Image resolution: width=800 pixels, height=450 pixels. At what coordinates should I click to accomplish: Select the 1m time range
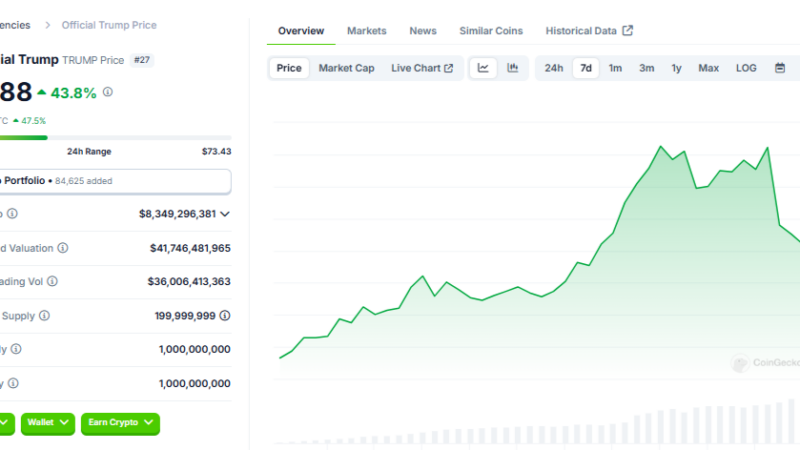click(615, 68)
